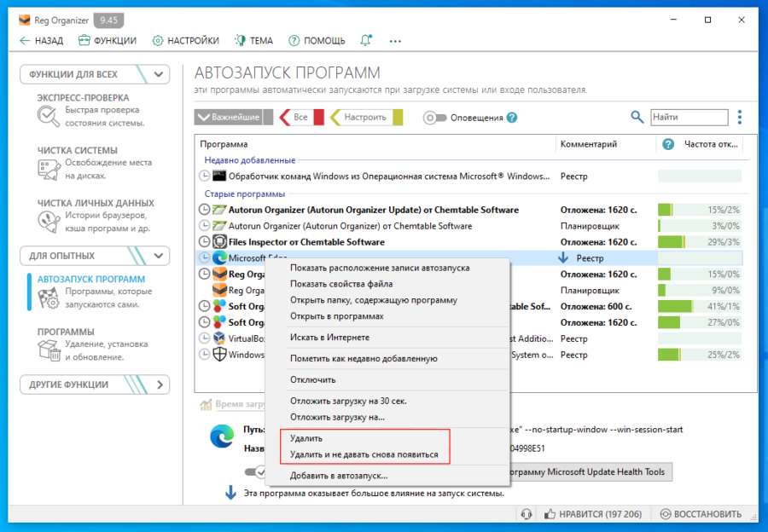The height and width of the screenshot is (532, 768).
Task: Choose Показать расположение записи автозапуска
Action: (x=380, y=269)
